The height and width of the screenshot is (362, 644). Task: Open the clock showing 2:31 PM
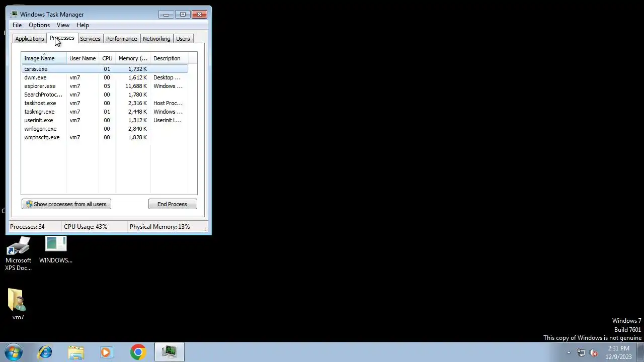pos(618,352)
